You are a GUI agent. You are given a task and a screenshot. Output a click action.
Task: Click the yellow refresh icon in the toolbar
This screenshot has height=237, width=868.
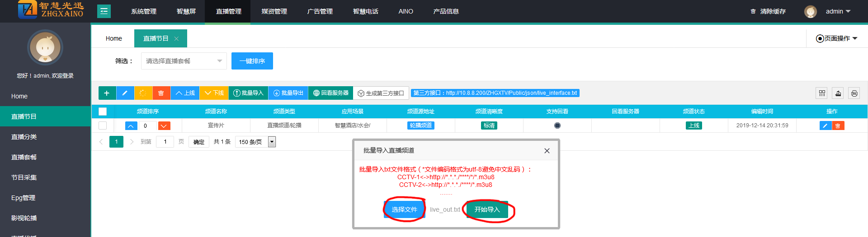143,93
